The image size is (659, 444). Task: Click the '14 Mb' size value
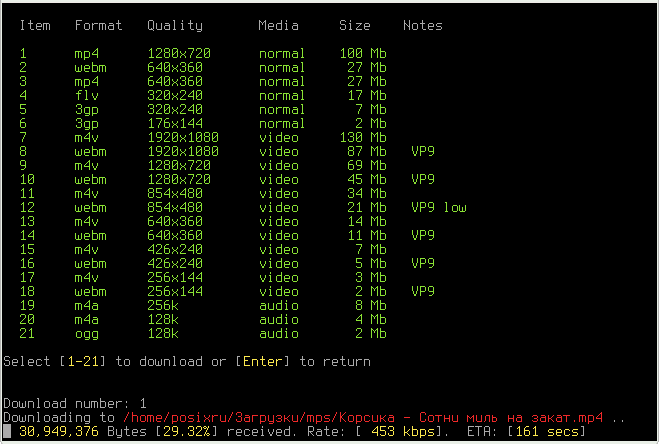pyautogui.click(x=367, y=222)
